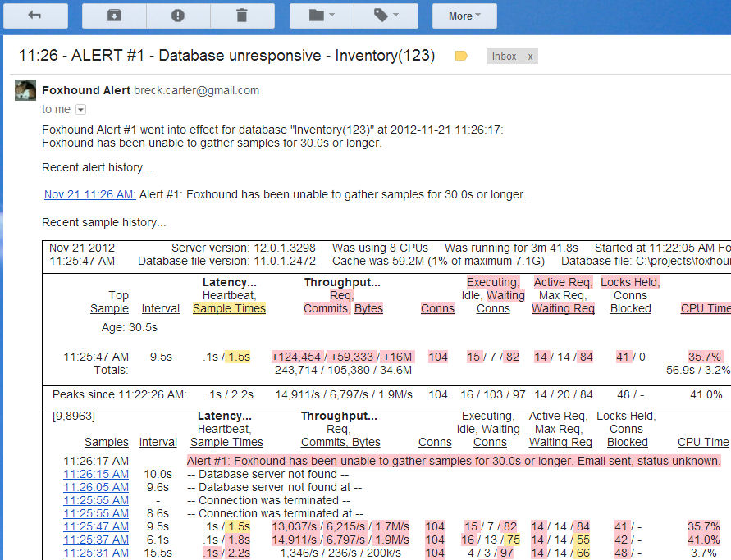Viewport: 731px width, 560px height.
Task: Click the Inbox label chip
Action: tap(504, 57)
